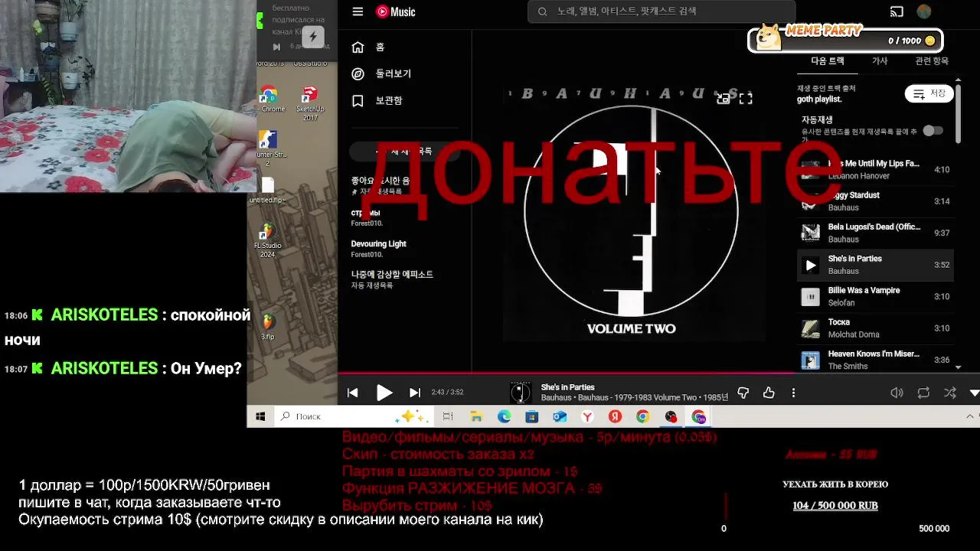Image resolution: width=980 pixels, height=551 pixels.
Task: Open 나중에 감상할 에피소드 playlist
Action: tap(403, 279)
